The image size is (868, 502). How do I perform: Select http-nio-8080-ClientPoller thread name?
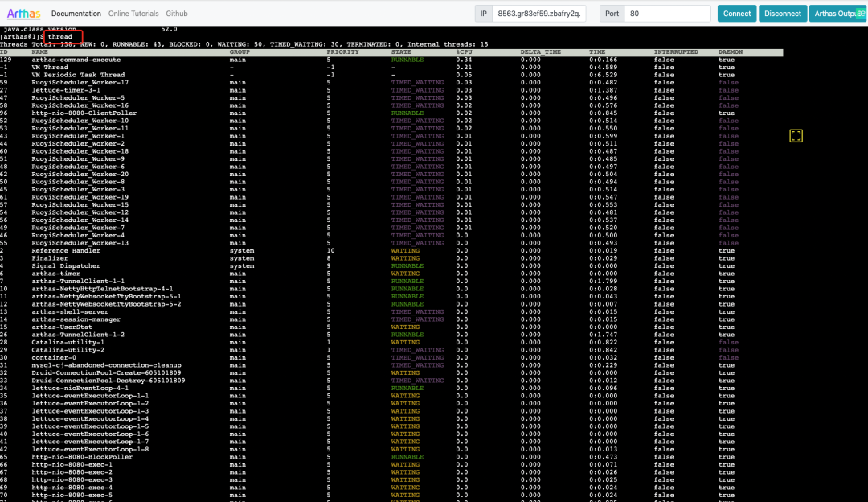coord(84,113)
